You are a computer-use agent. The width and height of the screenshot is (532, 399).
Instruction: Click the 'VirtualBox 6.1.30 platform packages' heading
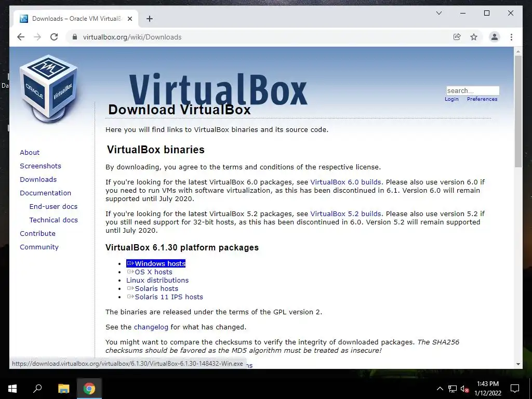[x=182, y=248]
